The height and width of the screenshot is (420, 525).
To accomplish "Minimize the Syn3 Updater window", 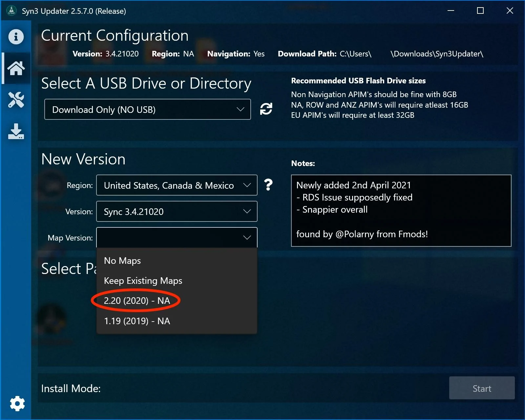I will (x=451, y=11).
